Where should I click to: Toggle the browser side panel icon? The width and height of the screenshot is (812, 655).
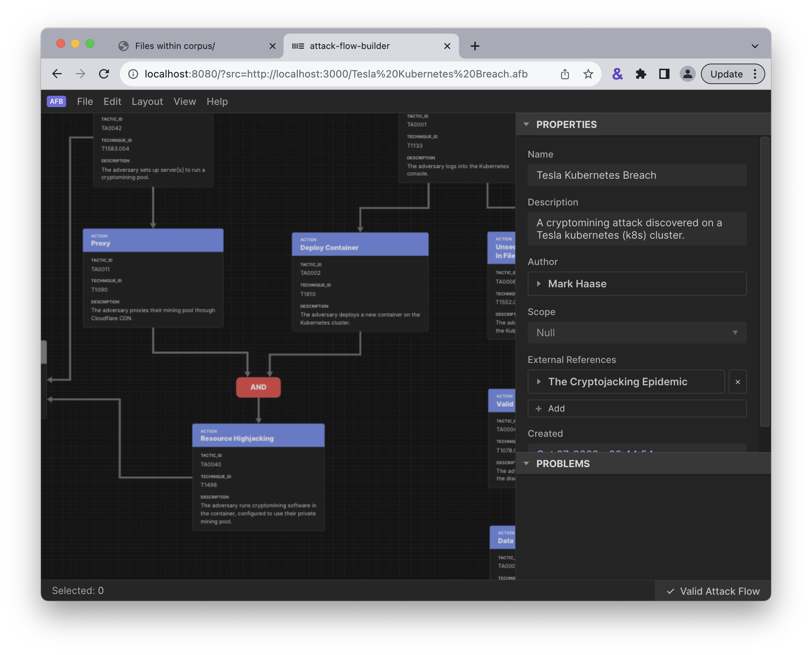click(664, 74)
